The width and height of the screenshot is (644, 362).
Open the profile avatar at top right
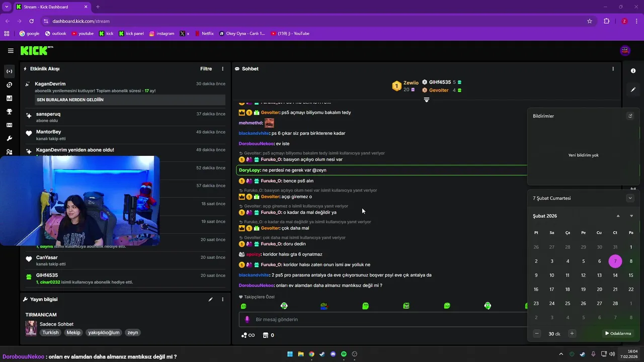tap(625, 50)
